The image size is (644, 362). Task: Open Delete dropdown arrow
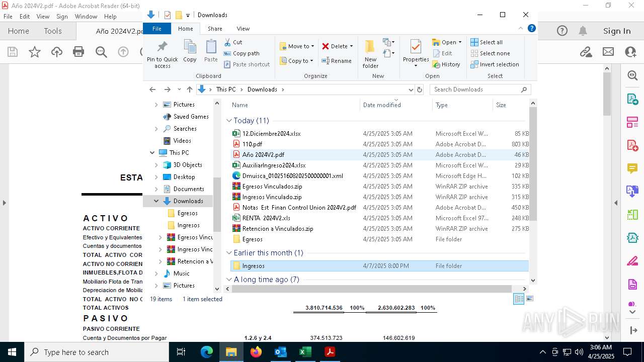coord(351,46)
